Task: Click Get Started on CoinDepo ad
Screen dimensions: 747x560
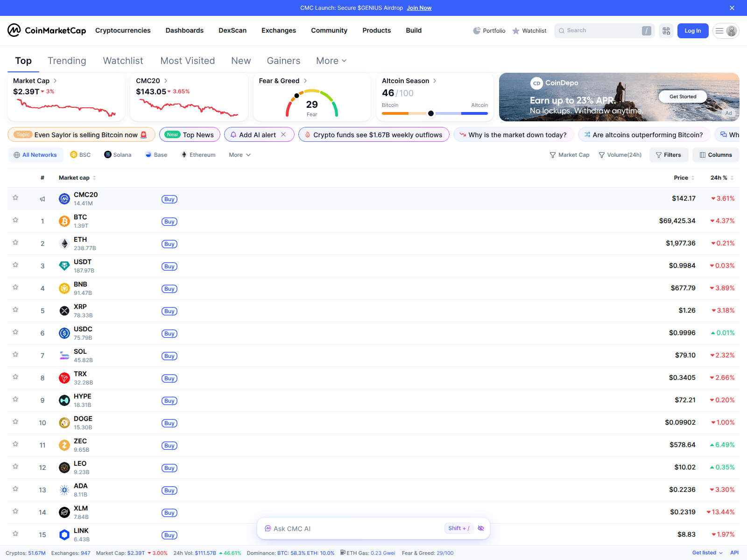Action: (683, 97)
